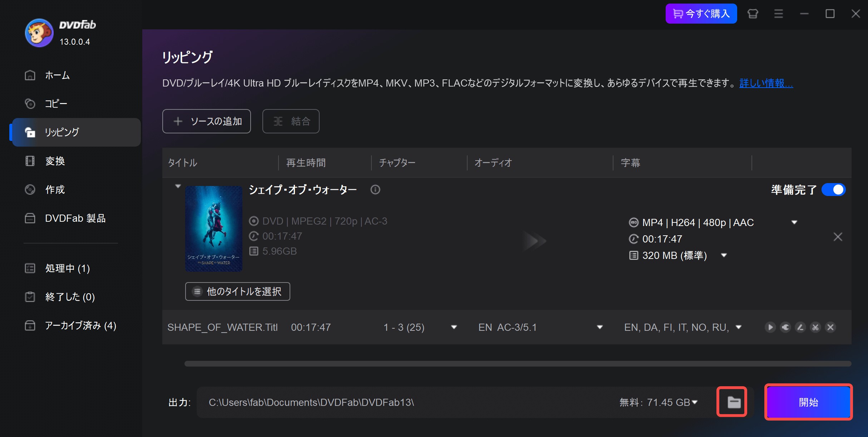
Task: Open the hamburger main menu
Action: [x=778, y=14]
